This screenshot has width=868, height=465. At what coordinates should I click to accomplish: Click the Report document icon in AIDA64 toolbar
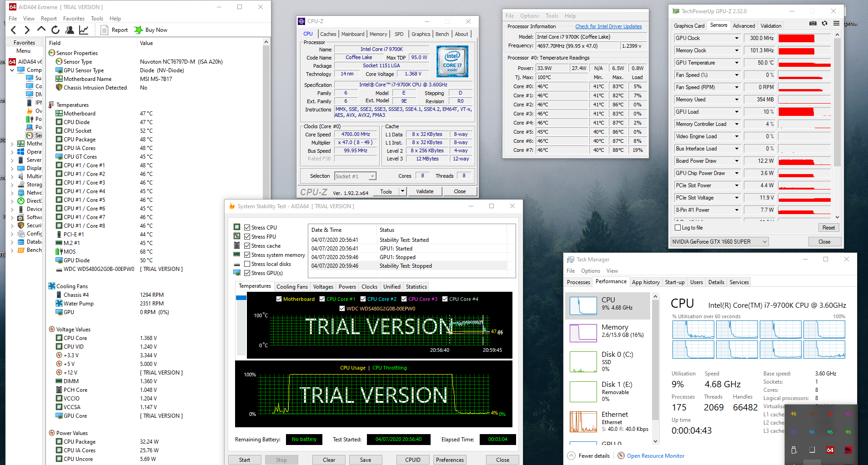pos(104,30)
